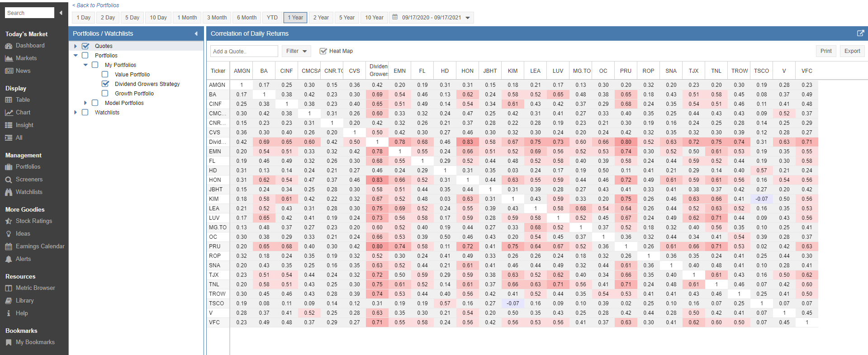Click the Add a Quote field
The width and height of the screenshot is (868, 355).
click(244, 51)
